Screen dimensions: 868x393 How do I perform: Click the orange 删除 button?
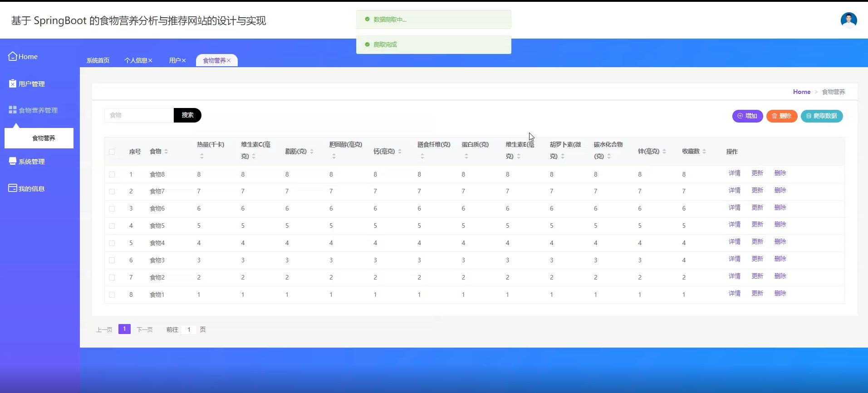pyautogui.click(x=782, y=116)
